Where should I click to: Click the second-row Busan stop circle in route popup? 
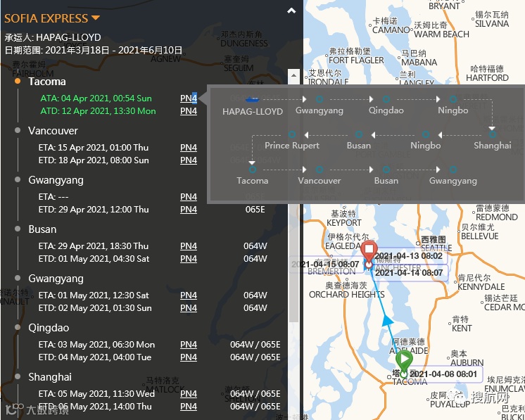[x=359, y=134]
